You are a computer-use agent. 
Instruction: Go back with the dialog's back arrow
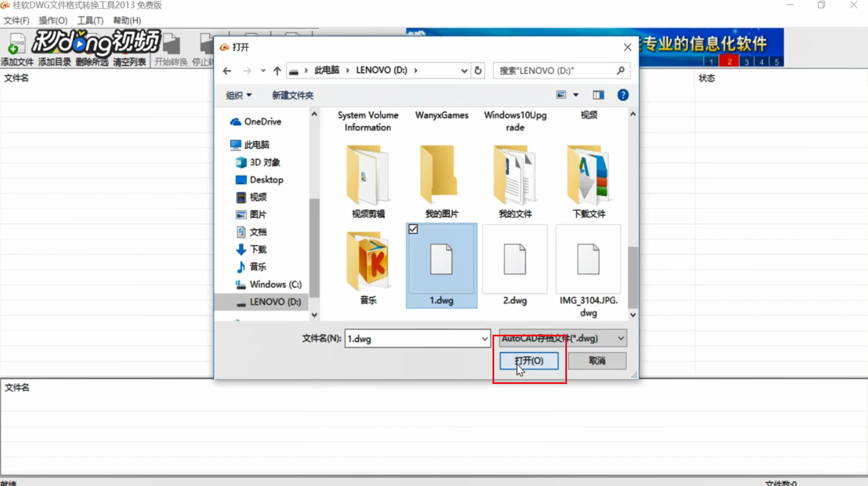(227, 70)
